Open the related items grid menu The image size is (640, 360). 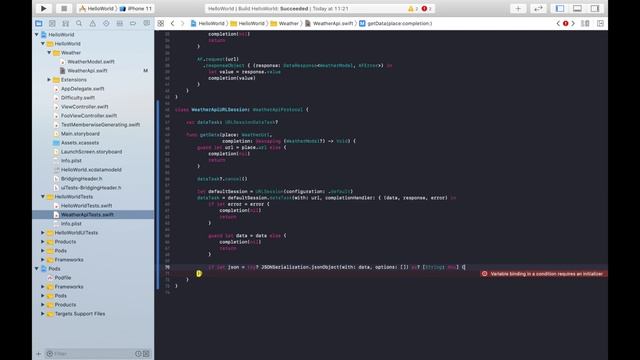pyautogui.click(x=161, y=23)
